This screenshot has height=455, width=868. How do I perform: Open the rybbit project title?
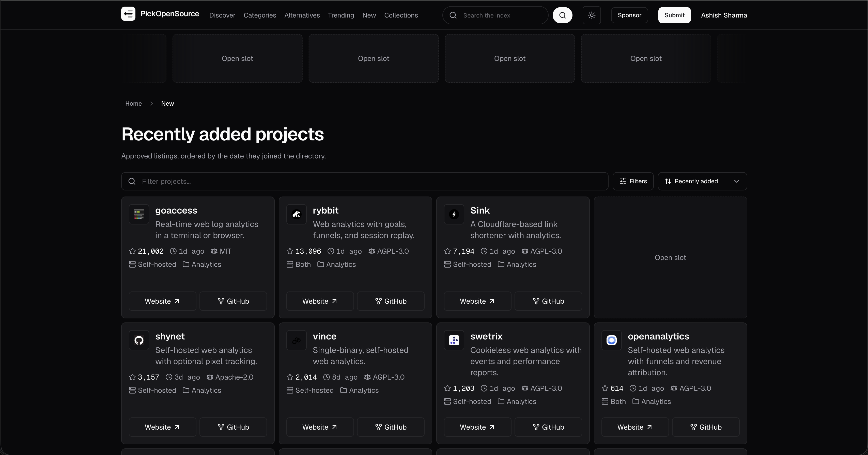click(x=325, y=210)
